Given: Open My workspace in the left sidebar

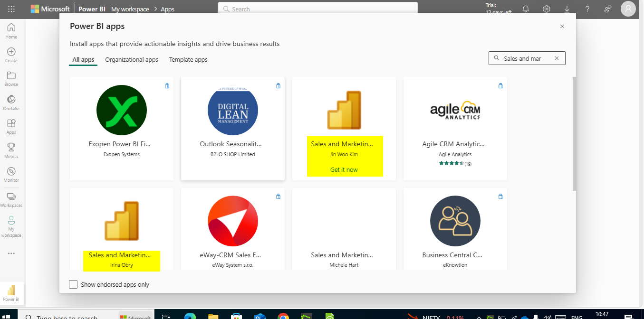Looking at the screenshot, I should coord(11,226).
